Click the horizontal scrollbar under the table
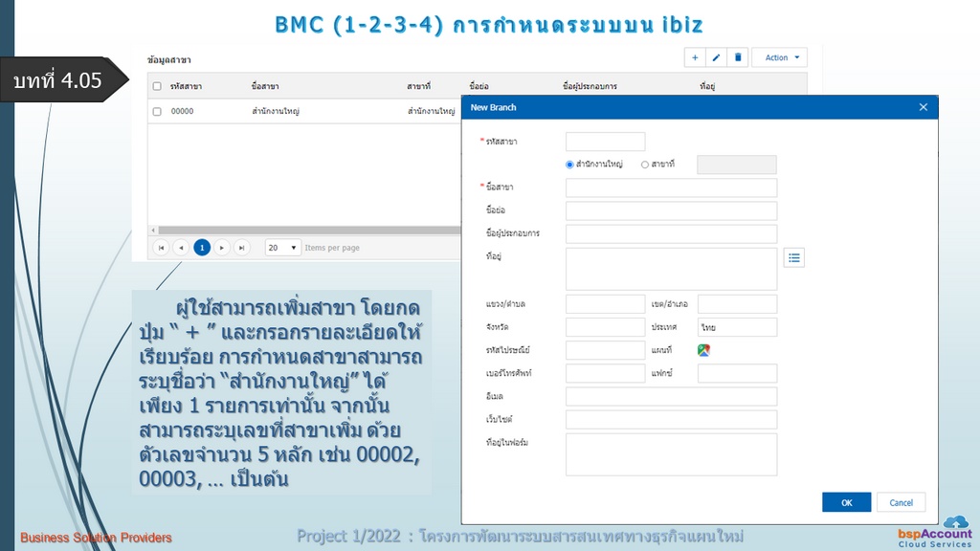980x551 pixels. click(x=309, y=231)
